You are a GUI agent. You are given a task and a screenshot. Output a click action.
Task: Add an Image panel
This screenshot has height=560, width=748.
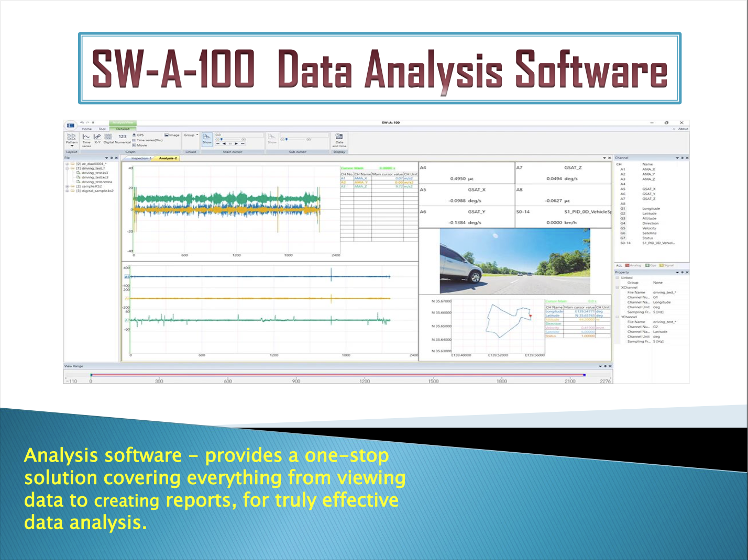click(172, 135)
